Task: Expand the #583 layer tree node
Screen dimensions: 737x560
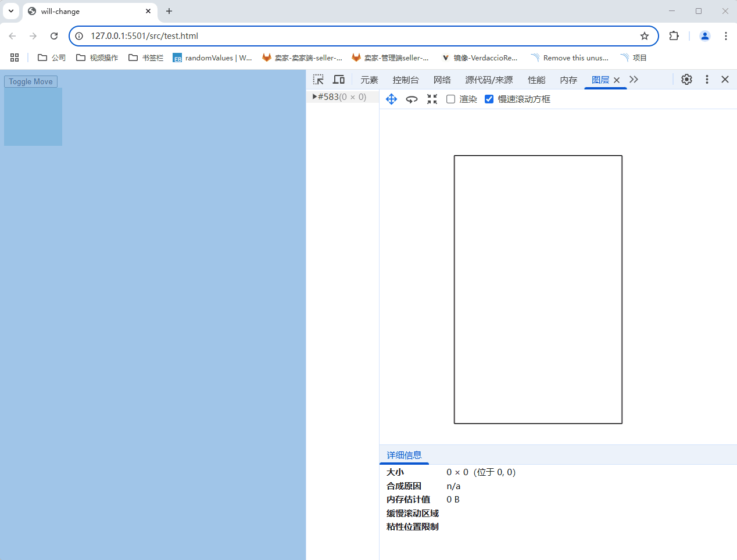Action: pyautogui.click(x=314, y=96)
